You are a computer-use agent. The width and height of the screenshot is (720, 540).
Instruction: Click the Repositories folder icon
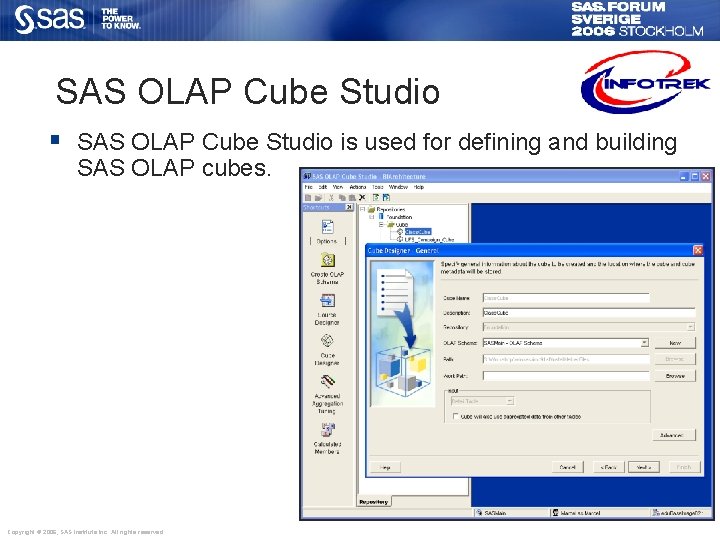[371, 209]
